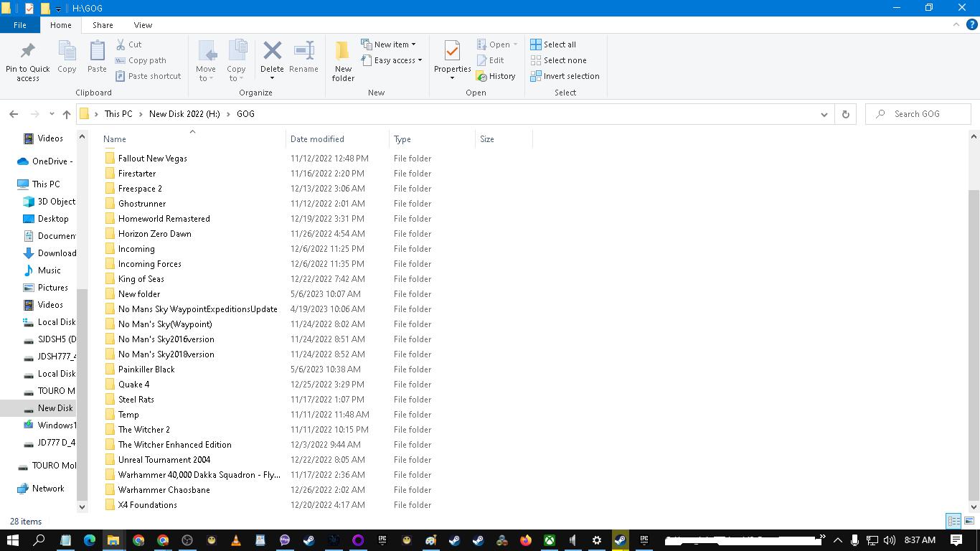Click the Cut scissors icon

point(121,44)
